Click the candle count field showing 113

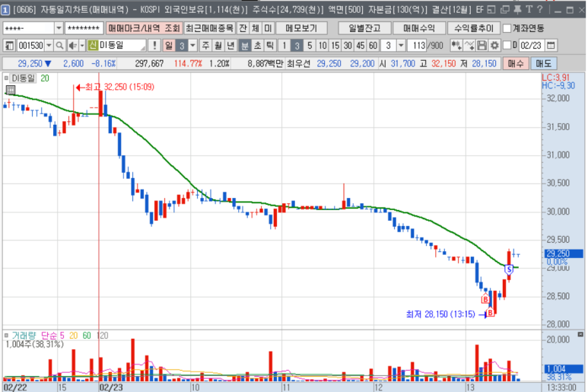(418, 46)
